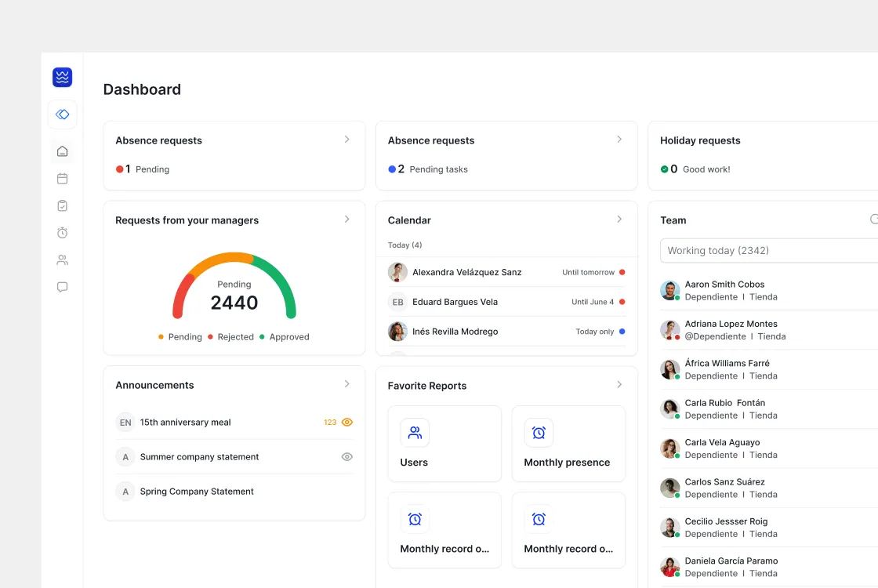Screen dimensions: 878x588
Task: Open Alexandra Velázquez Sanz calendar entry
Action: pyautogui.click(x=506, y=272)
